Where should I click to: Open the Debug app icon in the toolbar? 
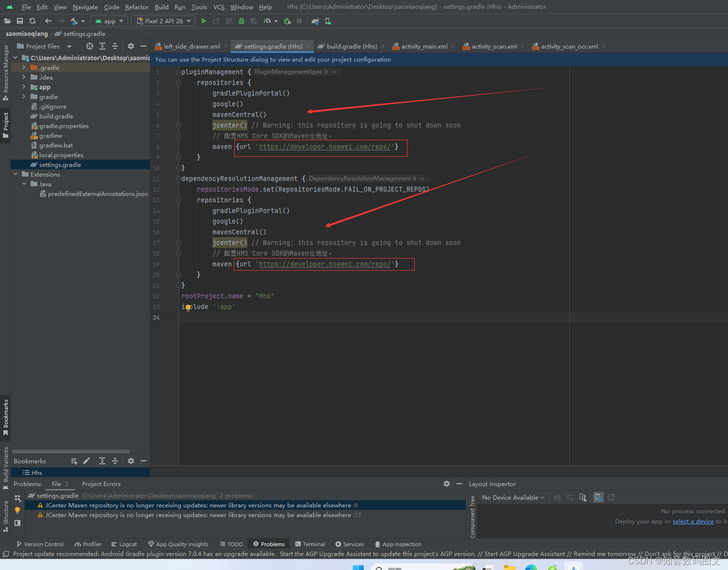(x=241, y=21)
